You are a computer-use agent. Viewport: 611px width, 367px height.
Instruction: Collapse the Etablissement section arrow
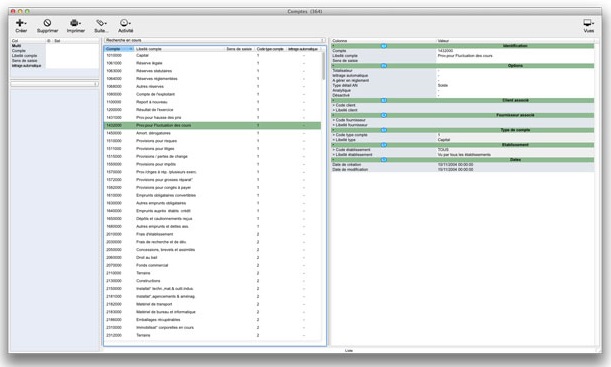[x=334, y=145]
